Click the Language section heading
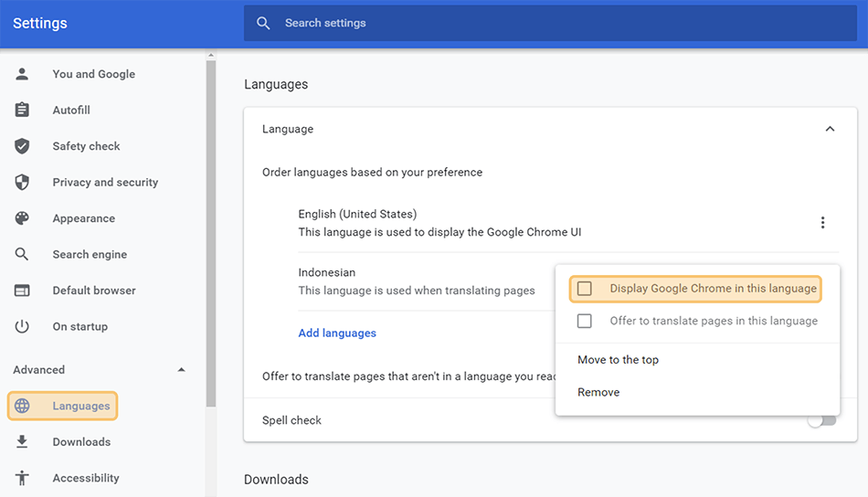Screen dimensions: 868x497 tap(288, 129)
